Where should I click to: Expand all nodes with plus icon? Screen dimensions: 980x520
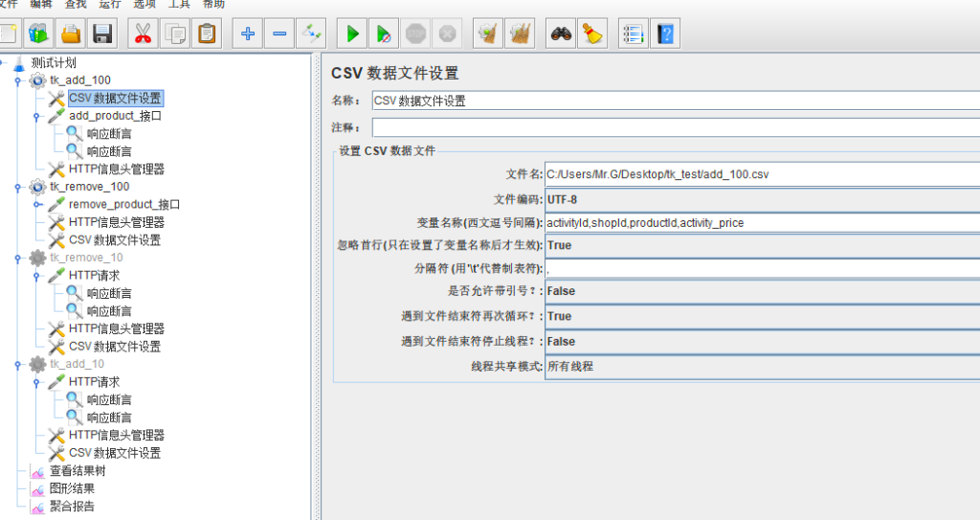pyautogui.click(x=248, y=34)
